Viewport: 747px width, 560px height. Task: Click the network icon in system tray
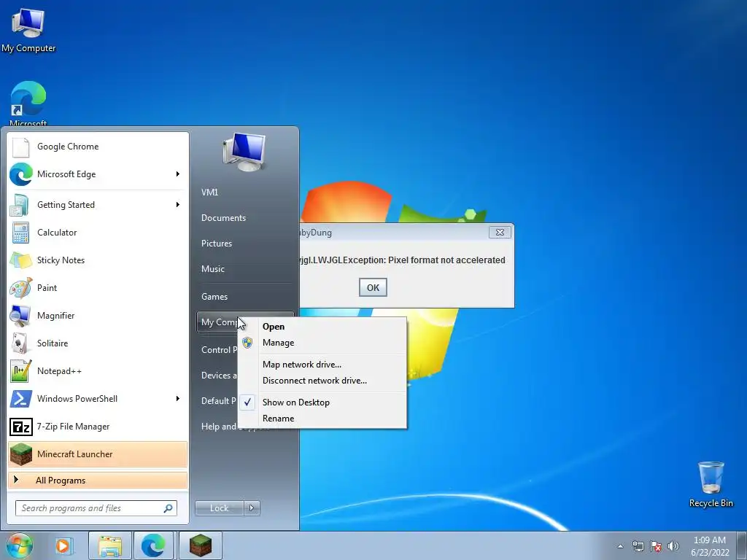pos(638,546)
